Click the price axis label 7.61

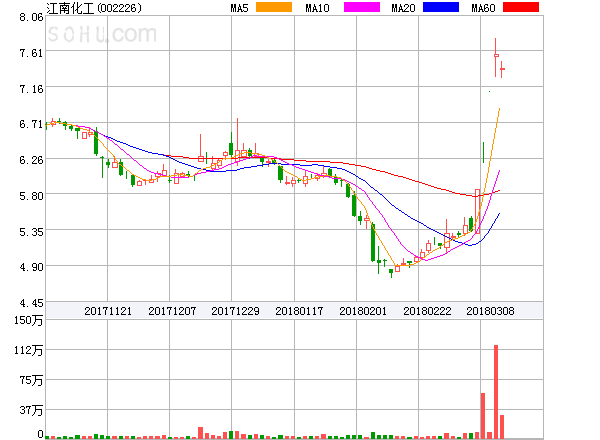tap(31, 53)
